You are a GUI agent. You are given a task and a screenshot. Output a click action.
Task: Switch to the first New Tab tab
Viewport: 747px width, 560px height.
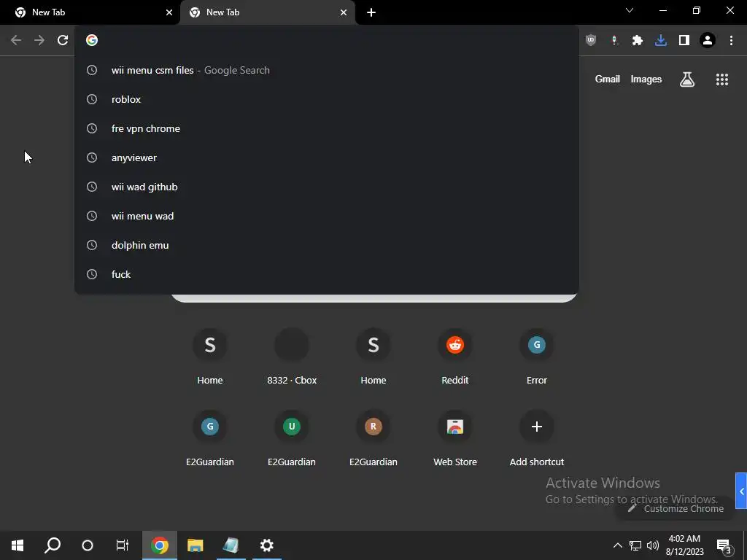[90, 12]
